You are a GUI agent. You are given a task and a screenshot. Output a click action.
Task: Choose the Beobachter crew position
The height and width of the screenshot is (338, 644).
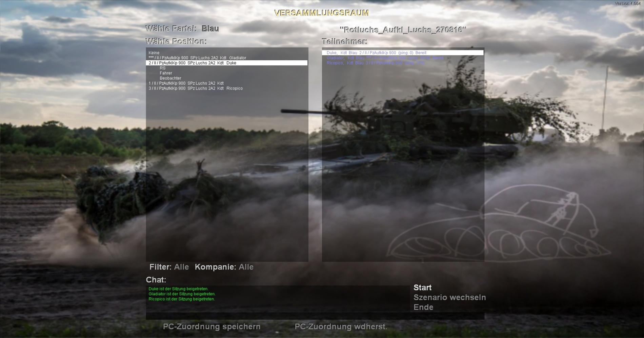coord(170,78)
